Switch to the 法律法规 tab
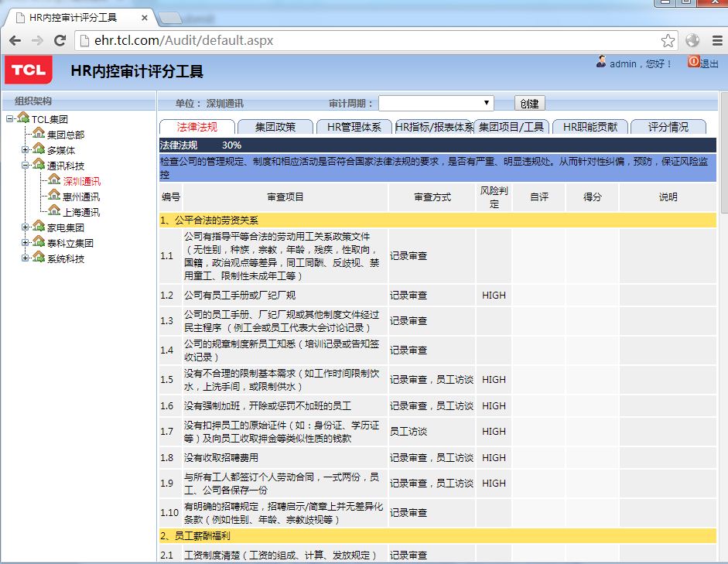The height and width of the screenshot is (564, 728). coord(197,127)
